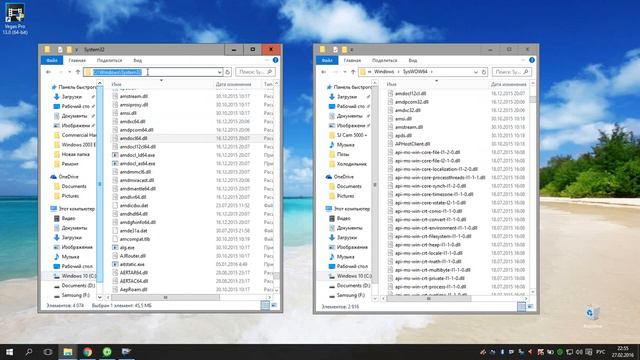Screen dimensions: 640x360
Task: Open Холодильник folder in SysWOW64 navigation pane
Action: coord(351,164)
